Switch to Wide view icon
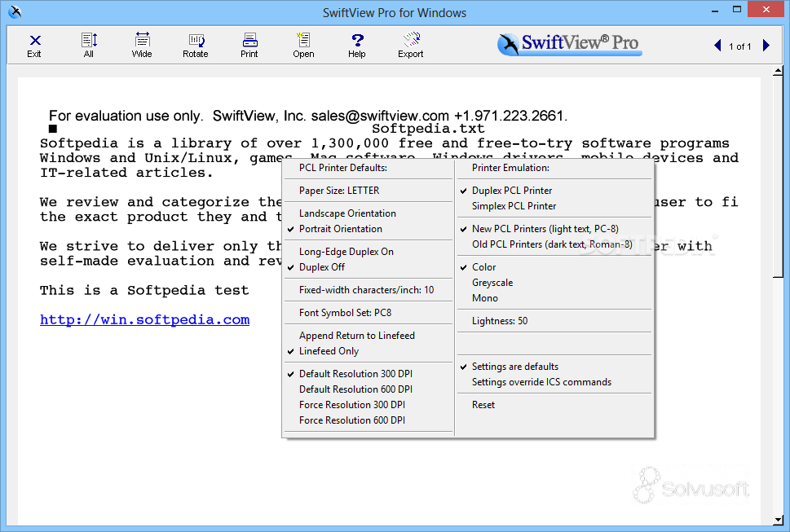Viewport: 790px width, 532px height. 142,46
